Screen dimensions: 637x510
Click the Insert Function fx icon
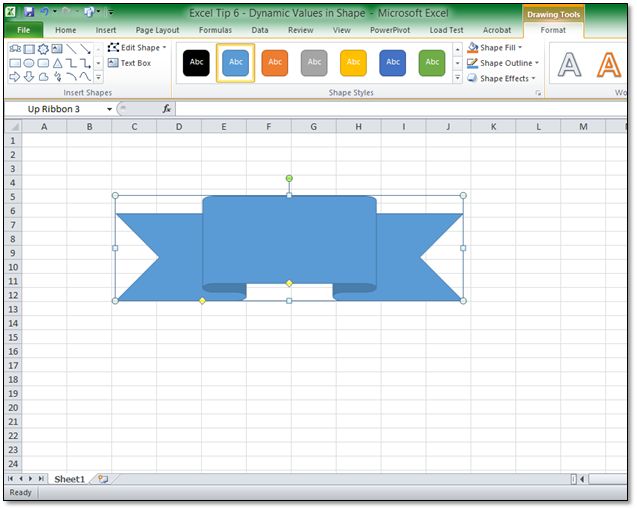[x=167, y=109]
